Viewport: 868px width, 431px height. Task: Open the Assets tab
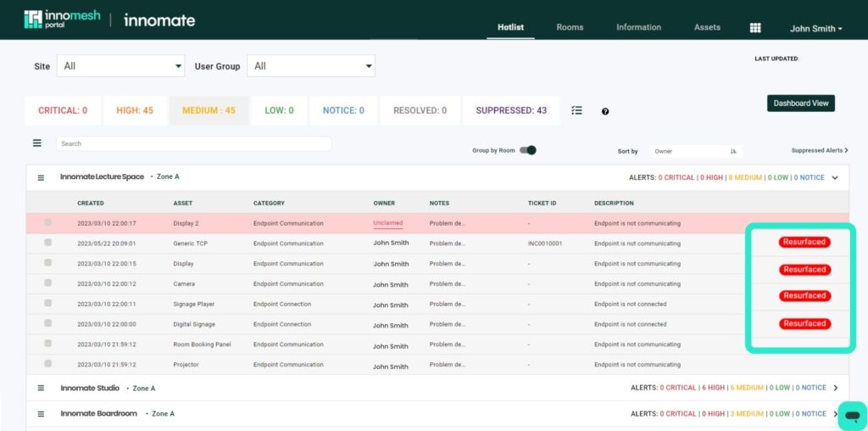tap(708, 27)
